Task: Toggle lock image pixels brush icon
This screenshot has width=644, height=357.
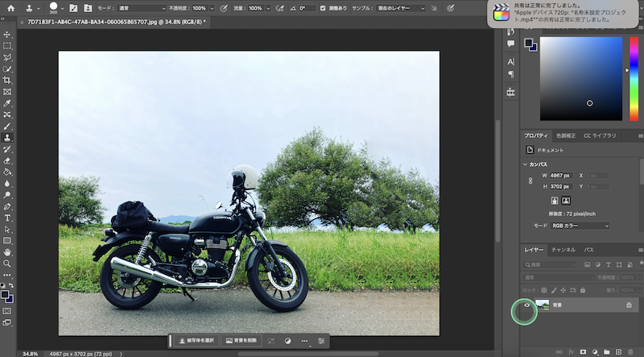Action: pyautogui.click(x=554, y=290)
